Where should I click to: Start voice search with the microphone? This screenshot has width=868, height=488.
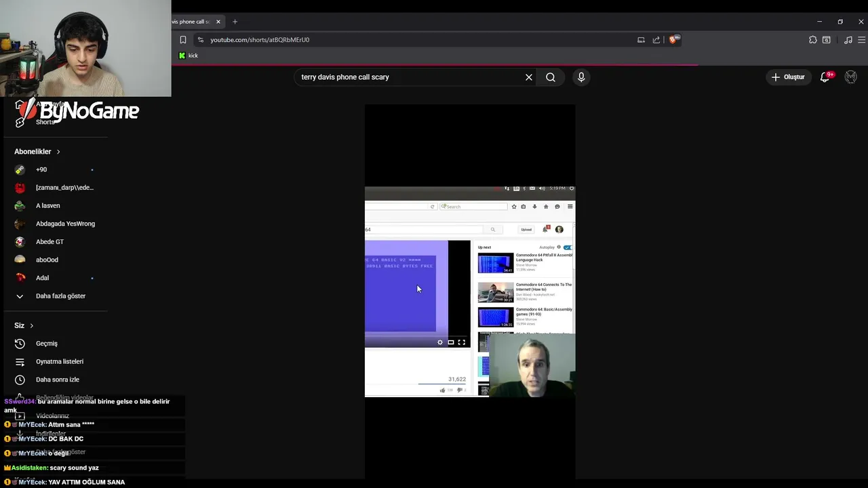(x=581, y=77)
